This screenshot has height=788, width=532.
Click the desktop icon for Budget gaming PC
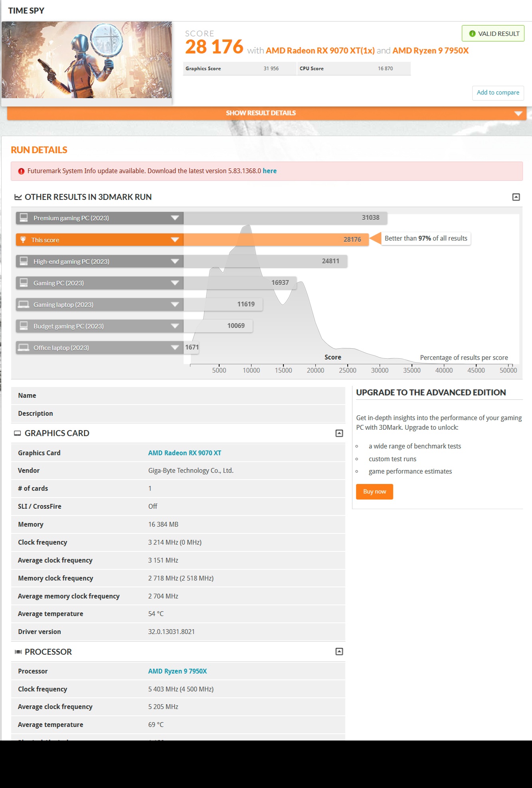pos(24,326)
